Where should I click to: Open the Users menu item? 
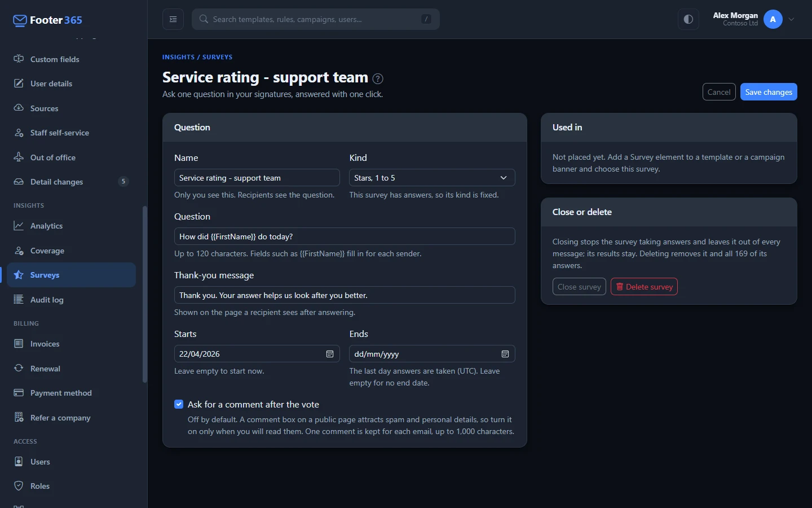coord(71,462)
